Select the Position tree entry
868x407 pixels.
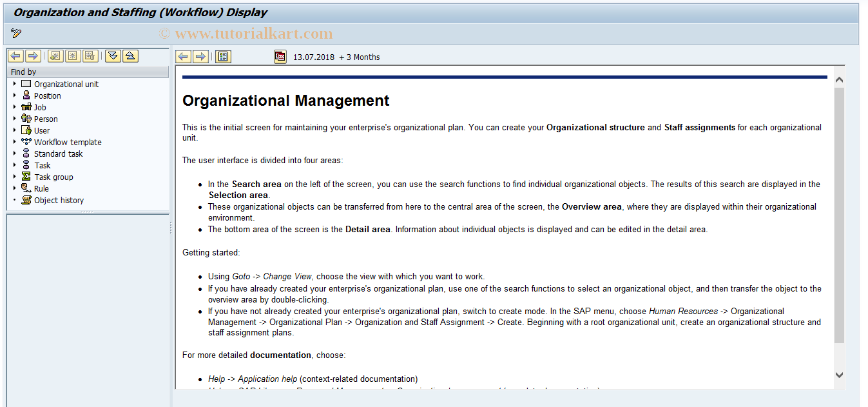coord(48,96)
